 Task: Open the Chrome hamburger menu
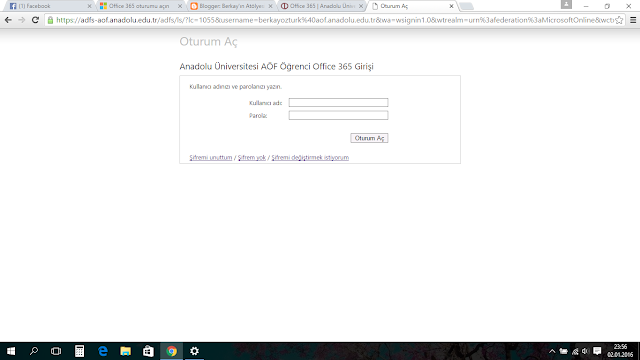point(633,20)
